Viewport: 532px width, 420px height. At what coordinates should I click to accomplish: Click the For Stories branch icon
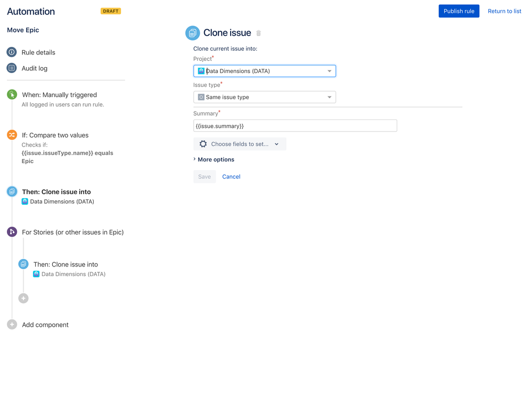12,232
